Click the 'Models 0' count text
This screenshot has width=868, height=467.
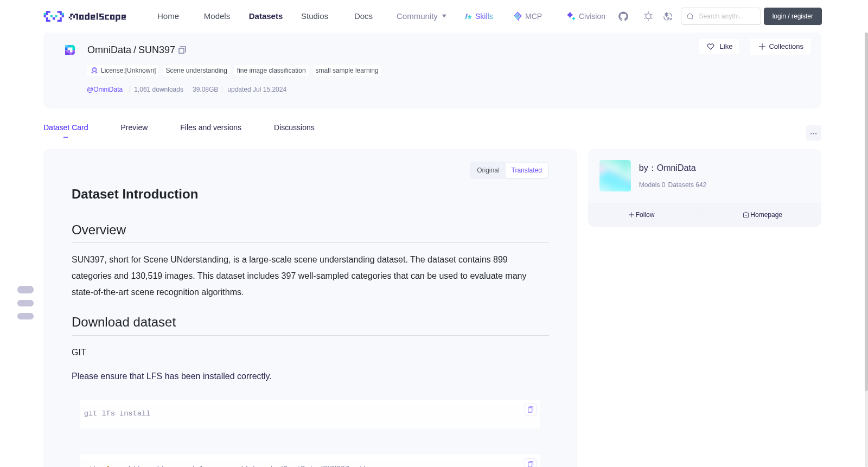(x=652, y=185)
